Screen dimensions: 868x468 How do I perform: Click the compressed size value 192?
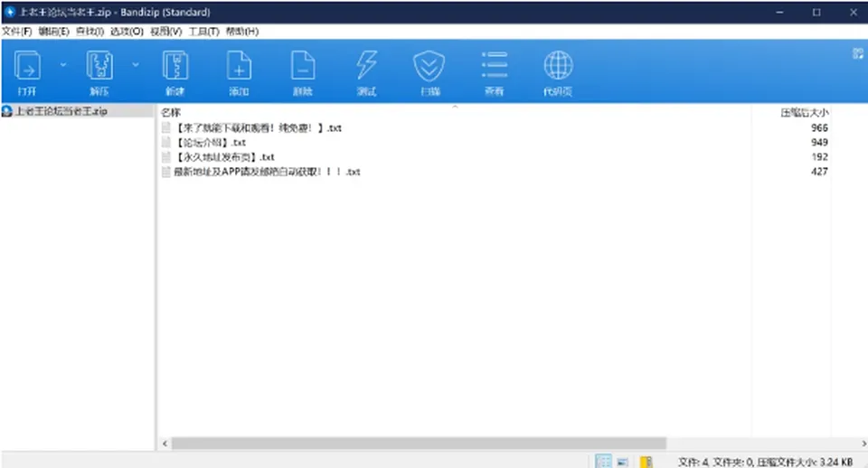(x=819, y=156)
